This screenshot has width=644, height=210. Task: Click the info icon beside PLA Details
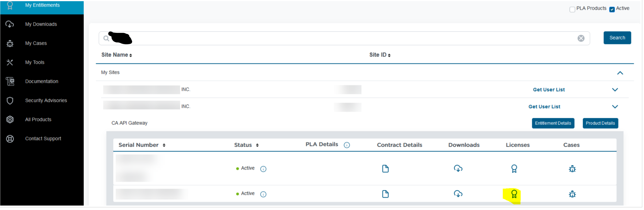[x=346, y=145]
